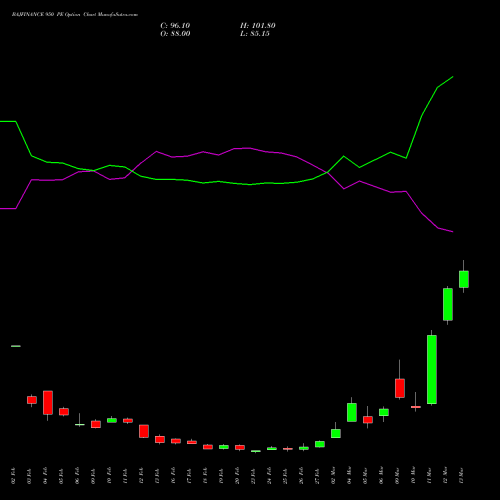The height and width of the screenshot is (500, 500).
Task: Click the 05 Mar date label
Action: [365, 476]
